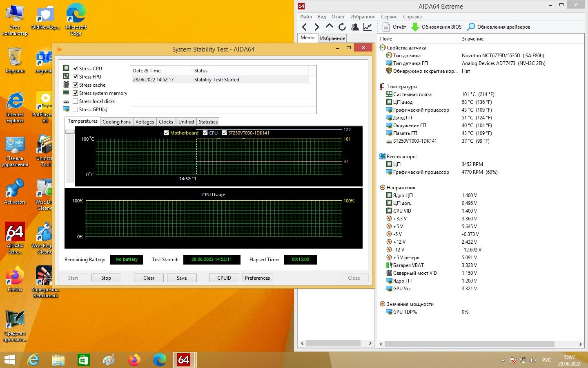Select the Stability Test Started log row
The image size is (588, 368).
[x=220, y=80]
